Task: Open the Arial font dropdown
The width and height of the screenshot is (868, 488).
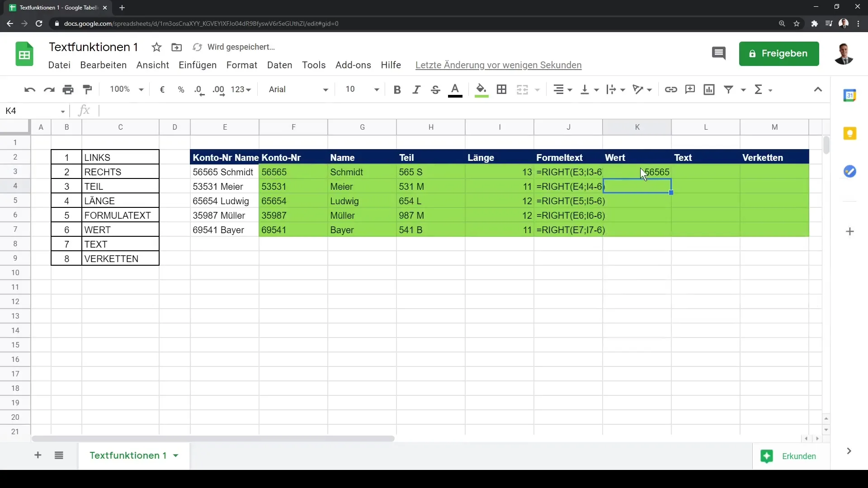Action: [298, 89]
